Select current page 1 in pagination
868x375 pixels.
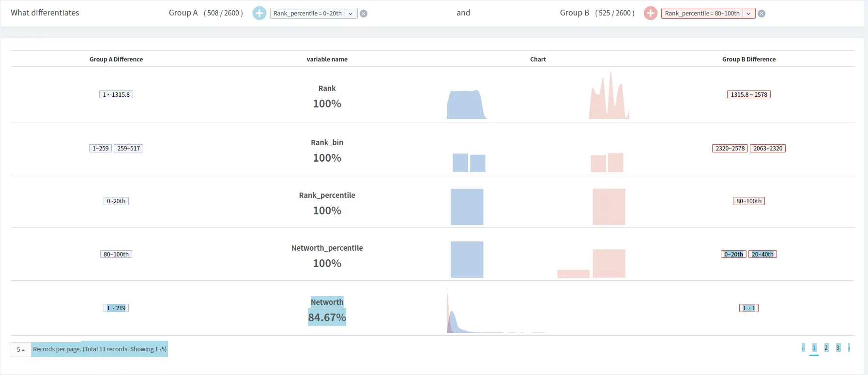[814, 348]
